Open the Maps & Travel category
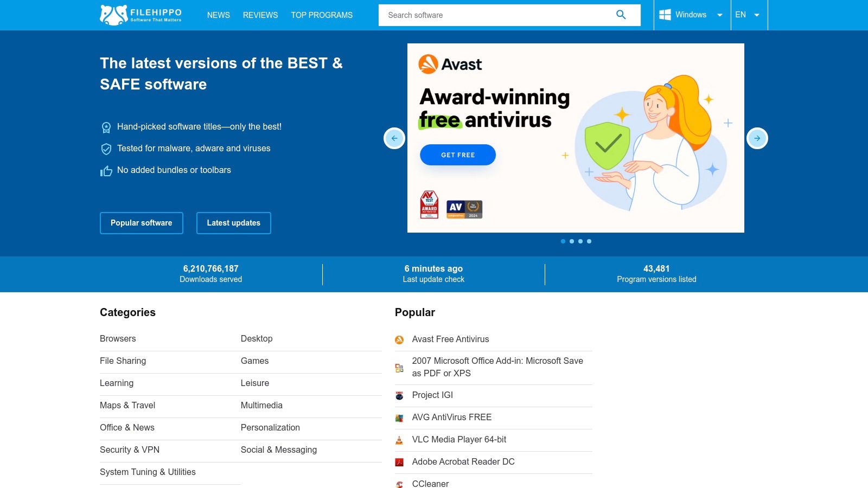 (127, 405)
